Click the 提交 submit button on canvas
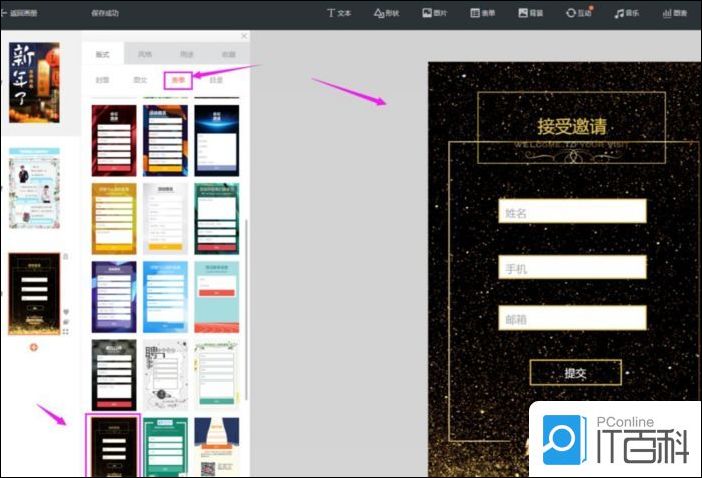The height and width of the screenshot is (478, 702). 575,372
